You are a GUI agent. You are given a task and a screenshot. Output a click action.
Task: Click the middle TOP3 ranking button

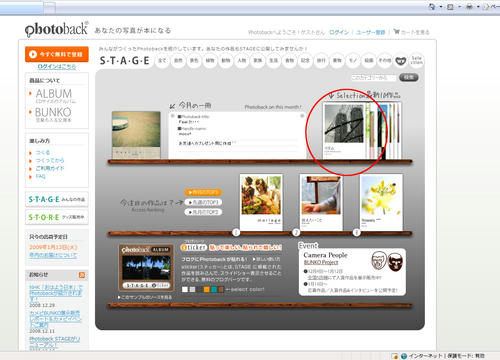coord(203,202)
